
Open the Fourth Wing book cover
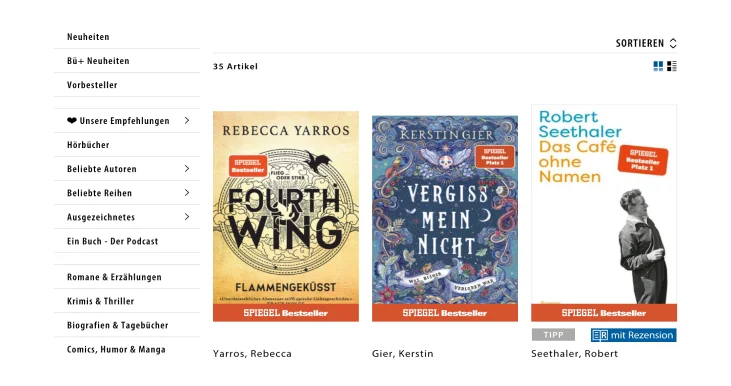click(x=286, y=216)
